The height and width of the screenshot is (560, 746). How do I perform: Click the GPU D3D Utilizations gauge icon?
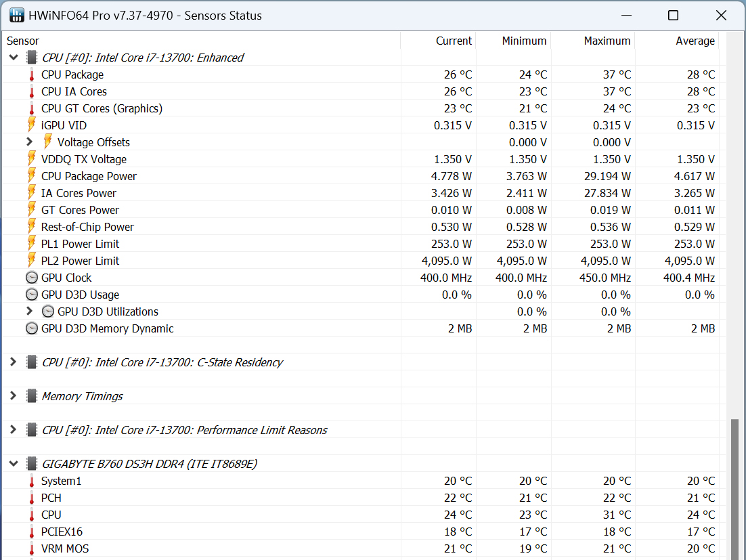point(48,311)
